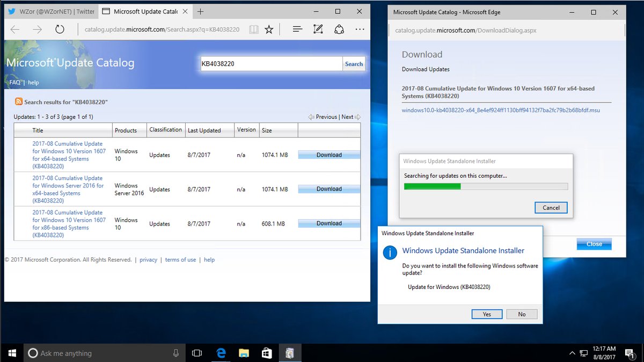The image size is (644, 362).
Task: Download the x86-based 608.1 MB update
Action: tap(329, 223)
